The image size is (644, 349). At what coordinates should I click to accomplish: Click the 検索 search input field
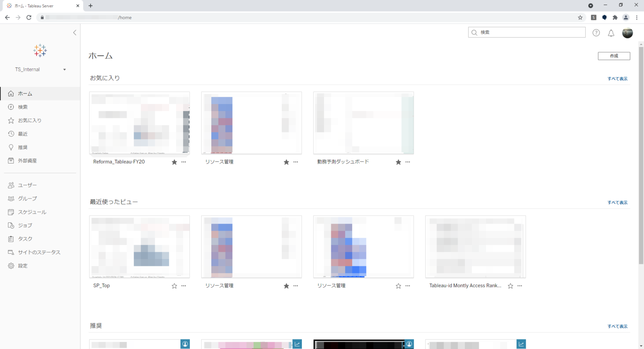click(530, 32)
